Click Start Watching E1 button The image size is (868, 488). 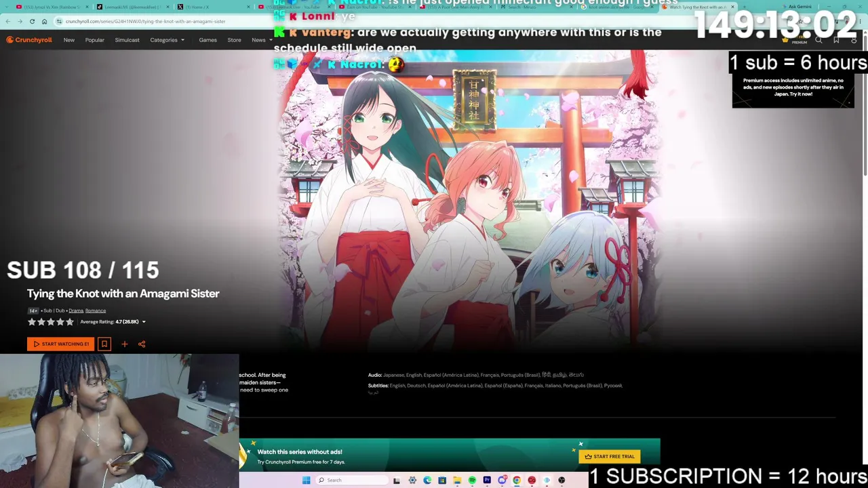click(x=61, y=344)
